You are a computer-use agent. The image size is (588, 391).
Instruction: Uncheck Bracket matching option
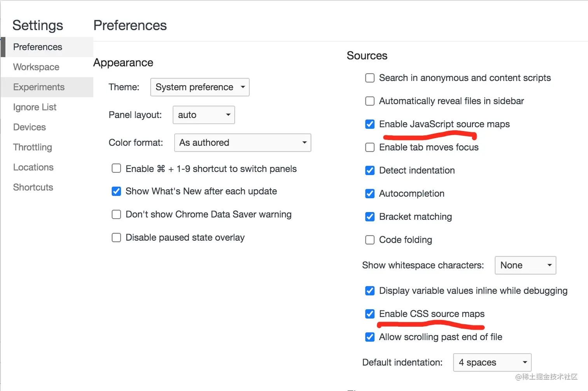click(x=370, y=217)
